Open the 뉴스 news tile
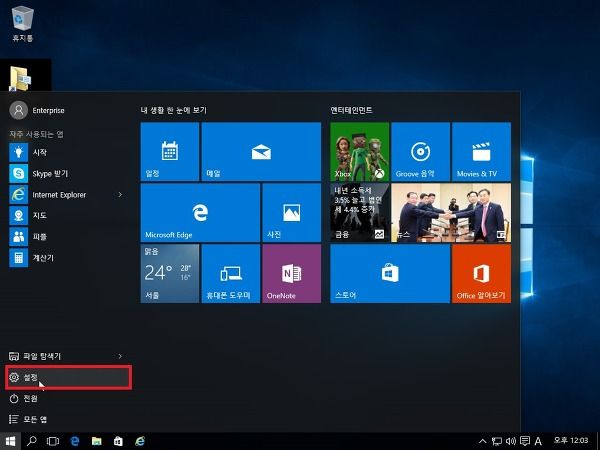Viewport: 600px width, 450px height. [x=451, y=212]
